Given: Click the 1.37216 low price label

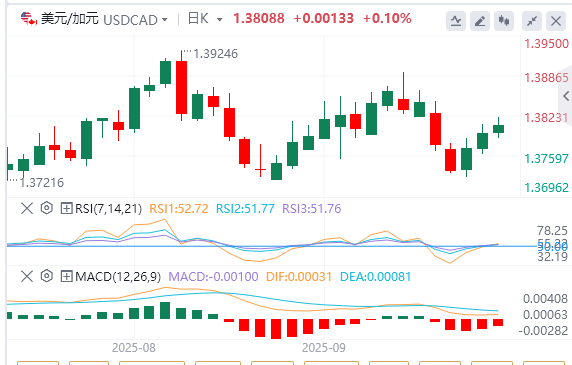Looking at the screenshot, I should 42,183.
